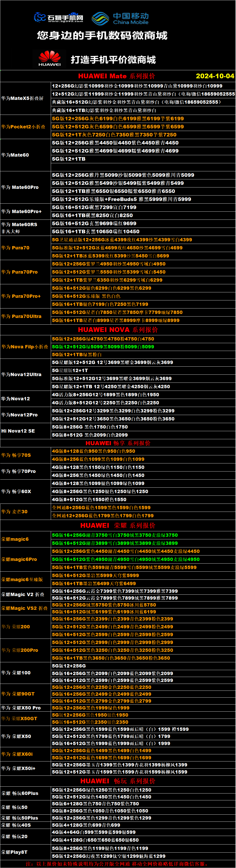Click the 5G卫星通话版12+256G Pura70 row
236x868 pixels.
point(143,240)
